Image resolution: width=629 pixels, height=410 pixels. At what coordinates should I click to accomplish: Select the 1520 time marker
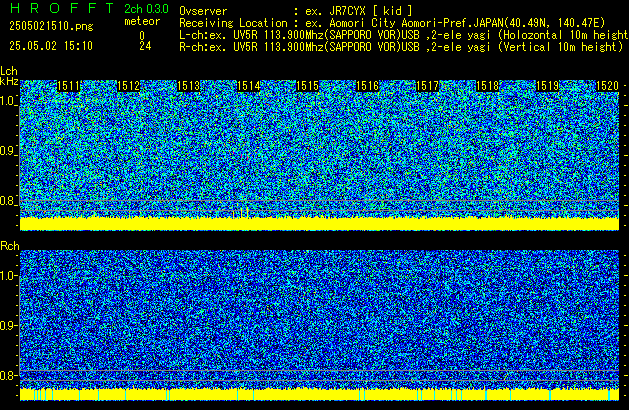pyautogui.click(x=607, y=86)
